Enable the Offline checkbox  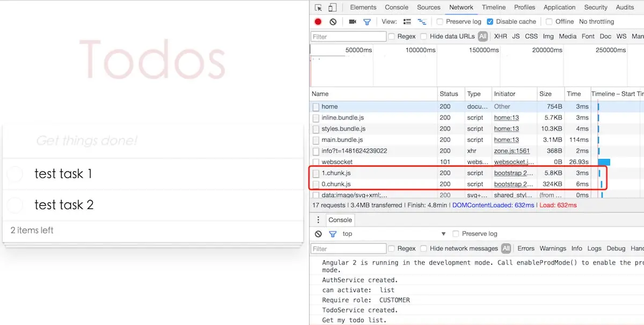[549, 22]
